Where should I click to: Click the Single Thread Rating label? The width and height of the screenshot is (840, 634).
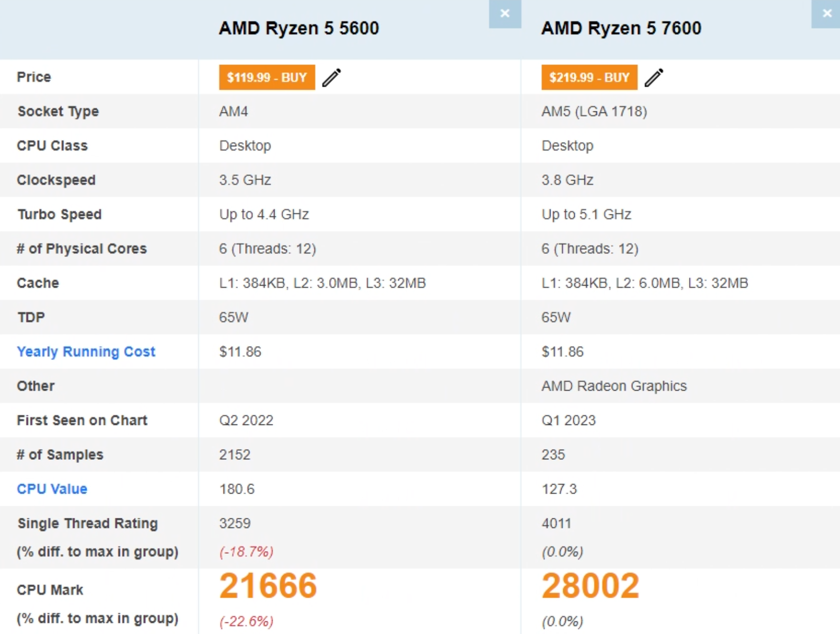88,523
